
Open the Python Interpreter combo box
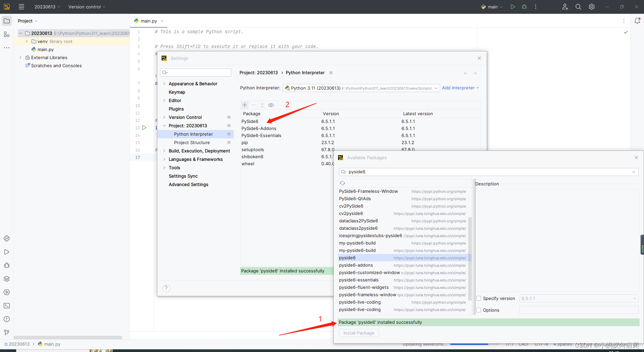pos(361,88)
